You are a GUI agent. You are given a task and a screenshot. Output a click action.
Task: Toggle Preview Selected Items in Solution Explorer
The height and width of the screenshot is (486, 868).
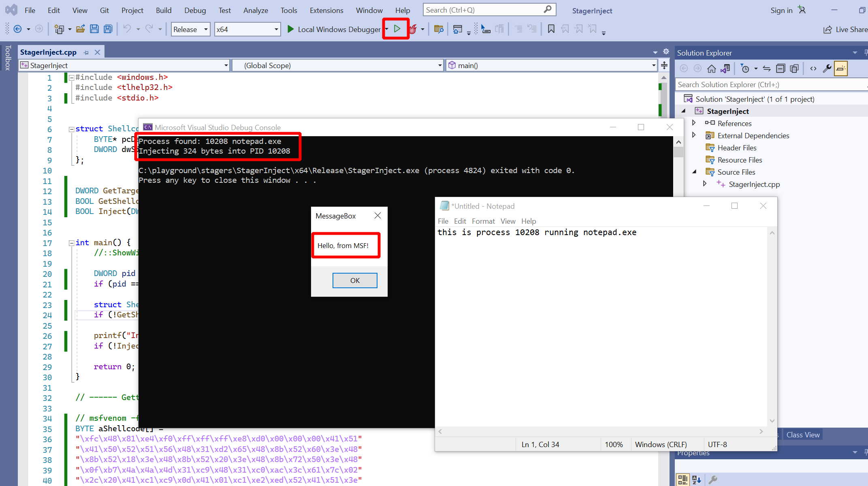[x=840, y=69]
